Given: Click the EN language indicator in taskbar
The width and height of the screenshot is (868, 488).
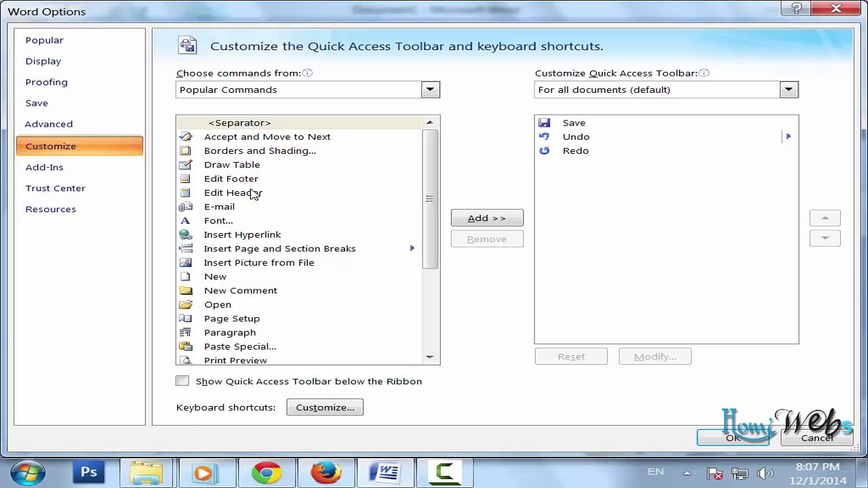Looking at the screenshot, I should click(656, 472).
